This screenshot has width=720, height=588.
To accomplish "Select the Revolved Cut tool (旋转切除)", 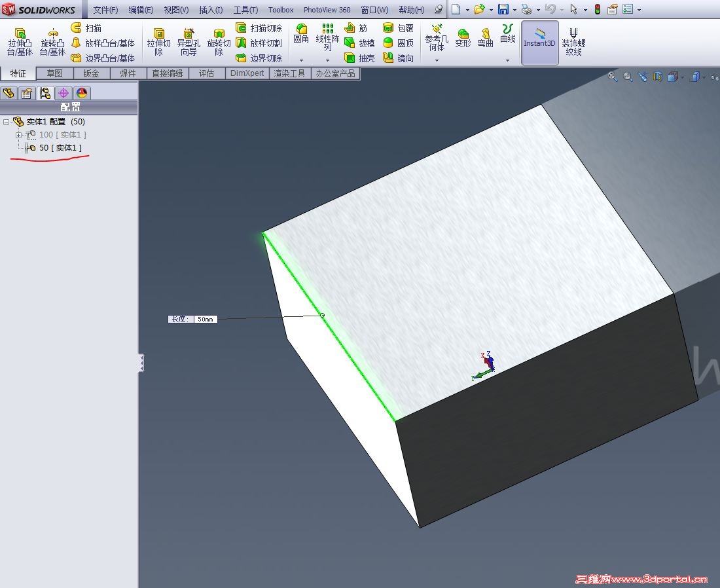I will (x=219, y=42).
